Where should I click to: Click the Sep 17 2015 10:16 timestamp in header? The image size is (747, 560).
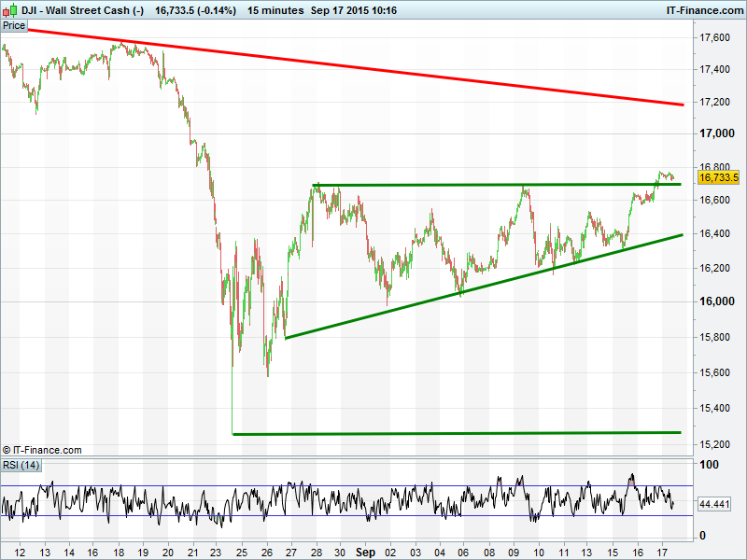coord(358,9)
